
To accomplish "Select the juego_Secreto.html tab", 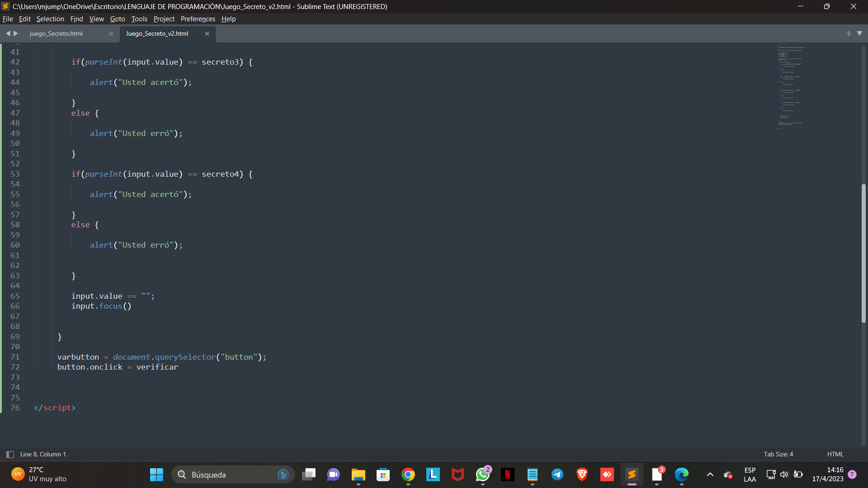I will 56,33.
